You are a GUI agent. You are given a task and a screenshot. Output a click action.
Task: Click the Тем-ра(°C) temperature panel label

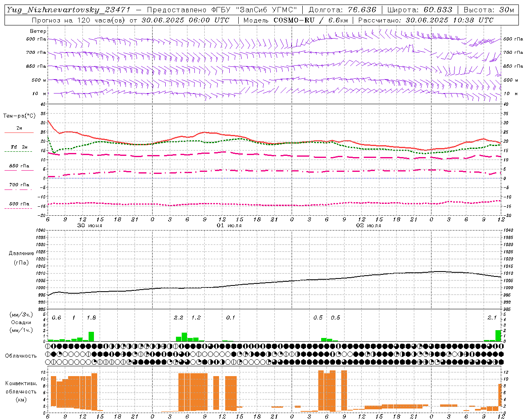point(19,116)
